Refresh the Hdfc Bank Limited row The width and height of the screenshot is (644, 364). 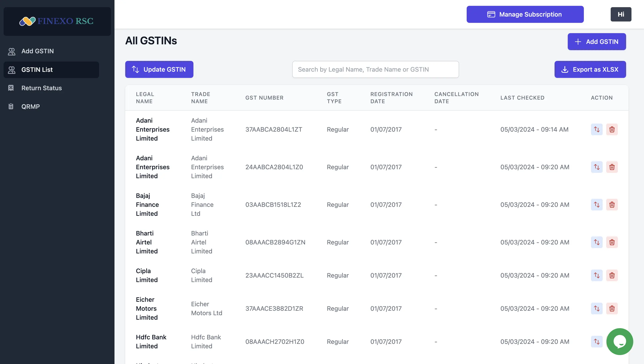(x=597, y=341)
